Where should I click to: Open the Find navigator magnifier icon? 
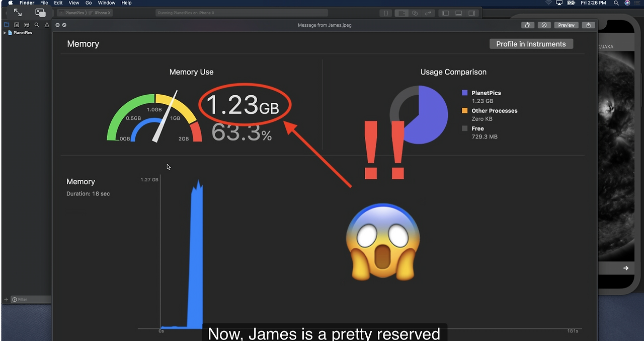tap(37, 25)
